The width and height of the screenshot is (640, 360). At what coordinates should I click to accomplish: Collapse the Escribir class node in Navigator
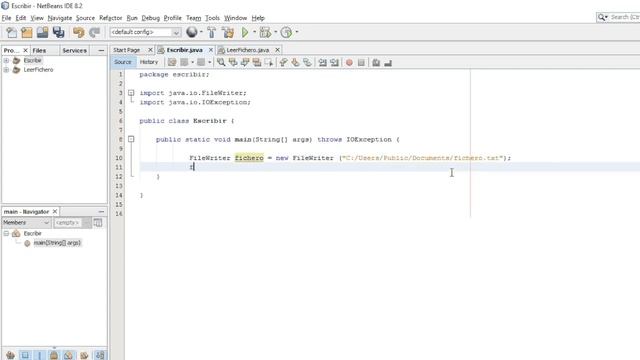(x=6, y=233)
